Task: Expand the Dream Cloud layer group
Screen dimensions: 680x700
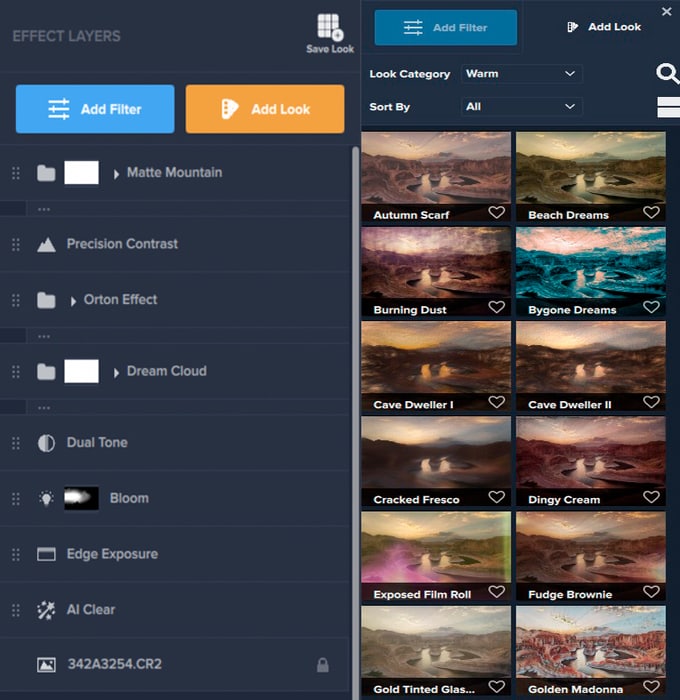Action: [x=116, y=372]
